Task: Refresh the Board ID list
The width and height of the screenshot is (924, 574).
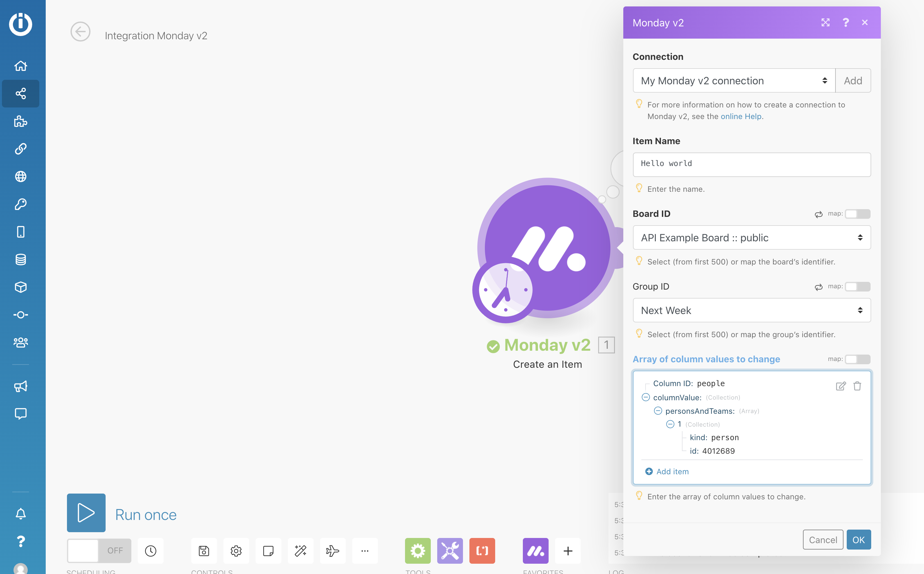Action: (818, 215)
